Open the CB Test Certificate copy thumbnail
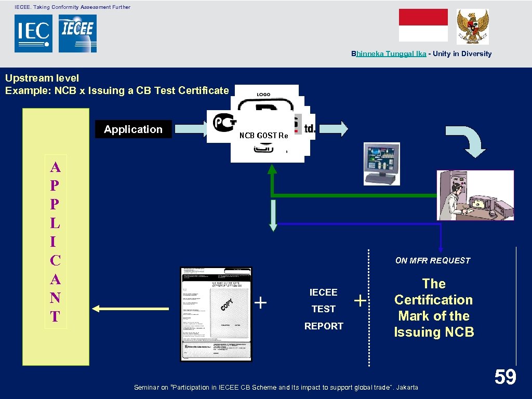The height and width of the screenshot is (399, 532). click(216, 314)
